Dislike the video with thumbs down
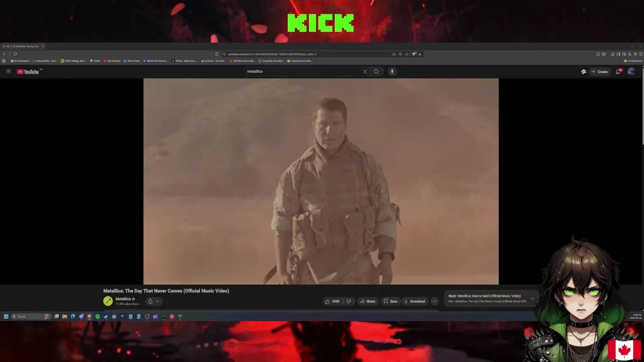The width and height of the screenshot is (644, 362). [348, 301]
